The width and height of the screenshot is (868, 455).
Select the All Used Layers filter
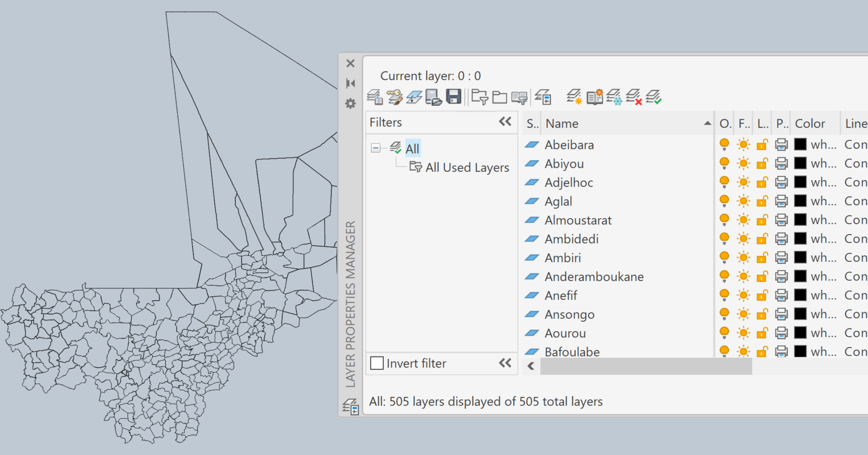click(x=467, y=167)
